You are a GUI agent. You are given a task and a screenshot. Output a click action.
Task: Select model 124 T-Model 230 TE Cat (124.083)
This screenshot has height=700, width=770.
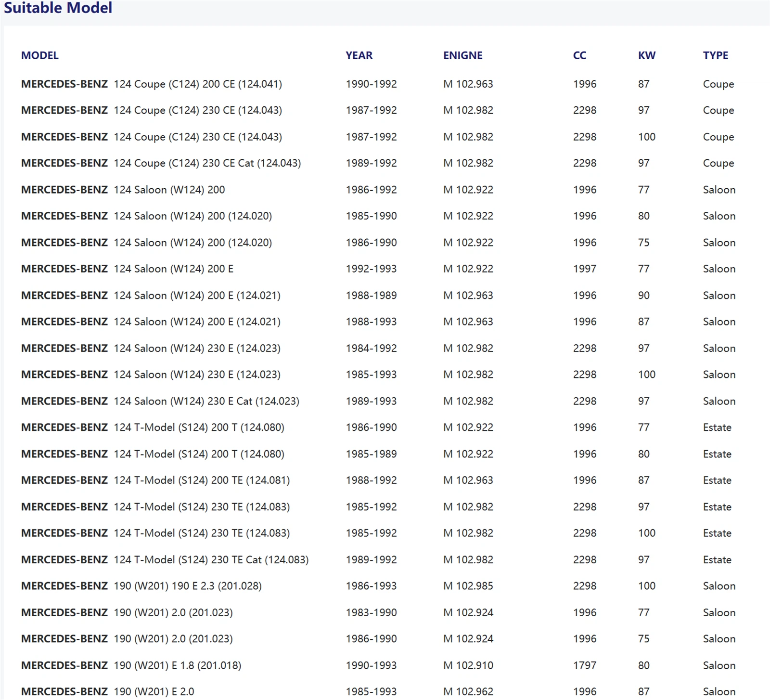coord(211,559)
